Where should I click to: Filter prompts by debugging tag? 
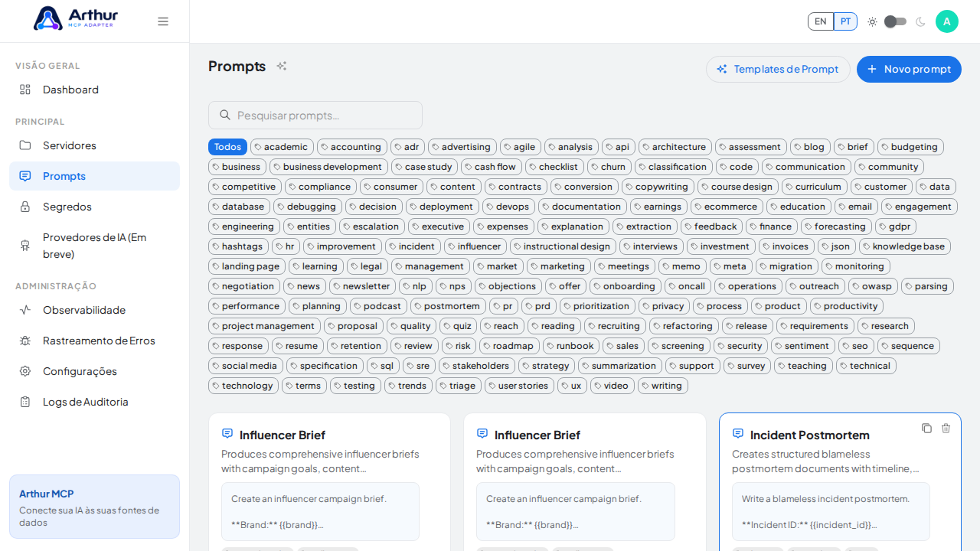(x=308, y=207)
